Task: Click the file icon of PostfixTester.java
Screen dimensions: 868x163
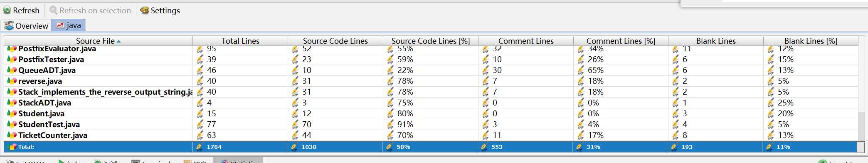Action: 12,59
